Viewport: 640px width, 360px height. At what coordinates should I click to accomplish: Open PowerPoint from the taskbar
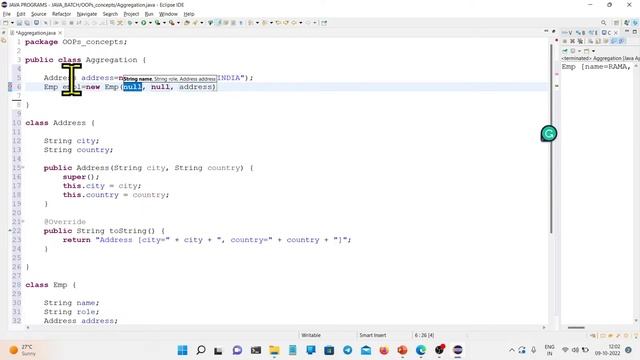(402, 350)
